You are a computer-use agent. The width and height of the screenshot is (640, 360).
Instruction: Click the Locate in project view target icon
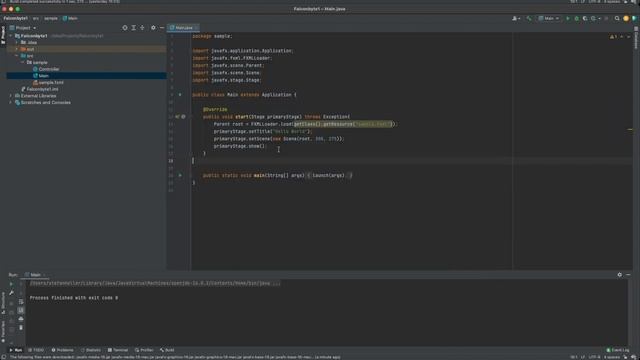coord(125,28)
